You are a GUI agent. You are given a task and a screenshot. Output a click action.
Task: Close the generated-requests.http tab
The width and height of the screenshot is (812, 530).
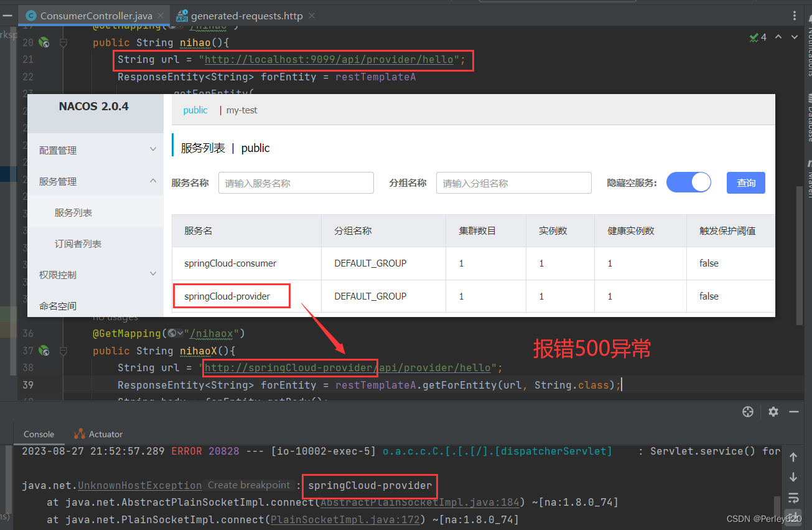(x=311, y=16)
